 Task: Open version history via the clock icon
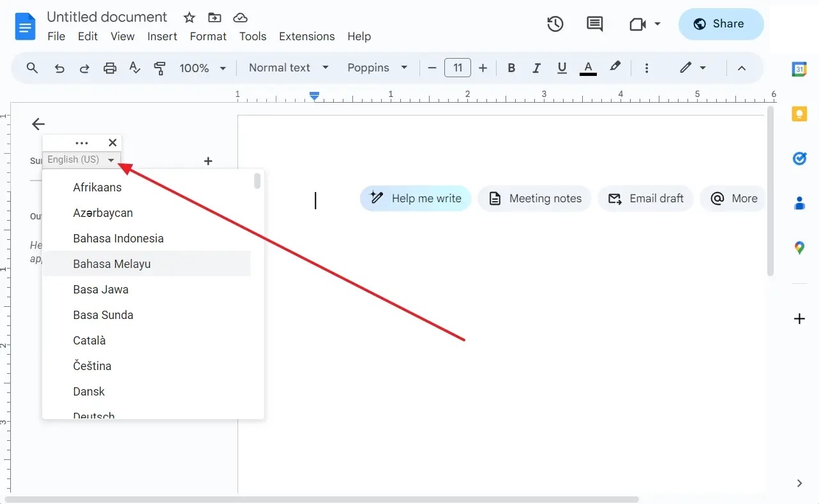555,24
